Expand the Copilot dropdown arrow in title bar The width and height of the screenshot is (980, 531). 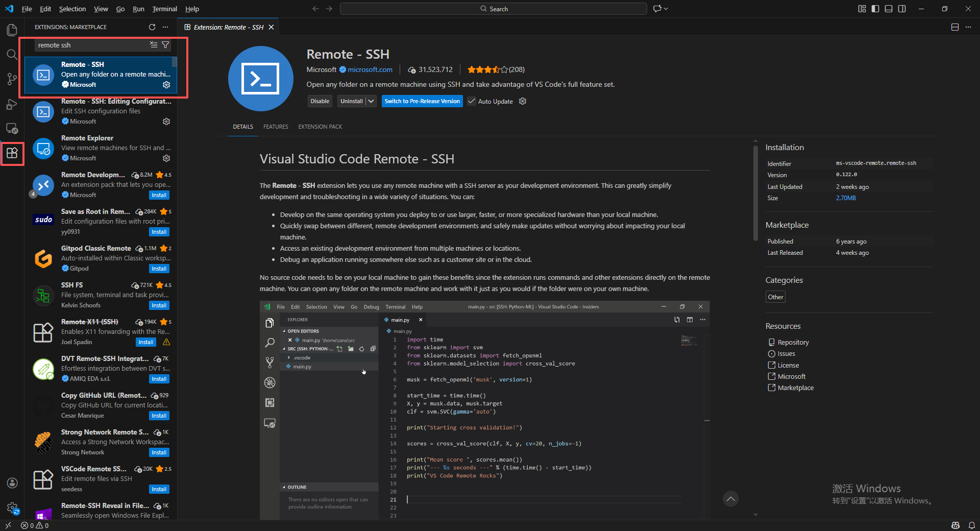pos(666,9)
